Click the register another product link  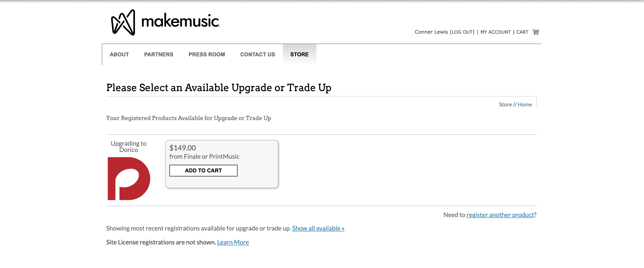(x=500, y=215)
